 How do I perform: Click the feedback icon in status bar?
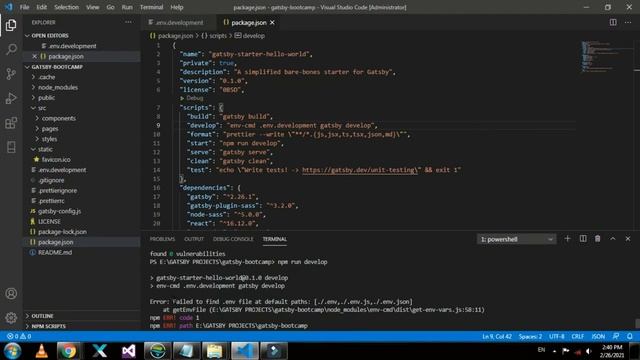[616, 336]
